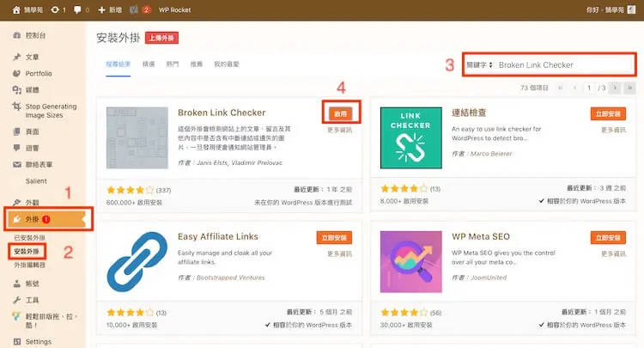Open 文章 posts with the pin icon
Viewport: 644px width, 348px height.
click(x=32, y=57)
